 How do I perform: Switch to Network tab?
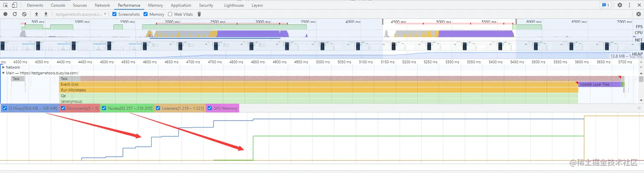click(x=102, y=5)
